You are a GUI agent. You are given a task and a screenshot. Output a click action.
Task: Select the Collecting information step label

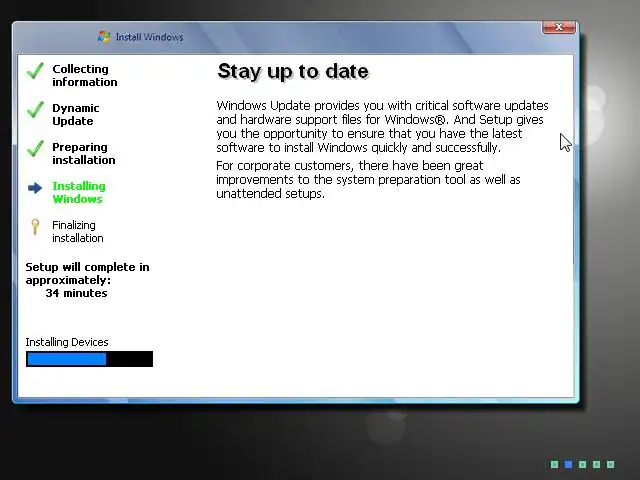coord(84,76)
